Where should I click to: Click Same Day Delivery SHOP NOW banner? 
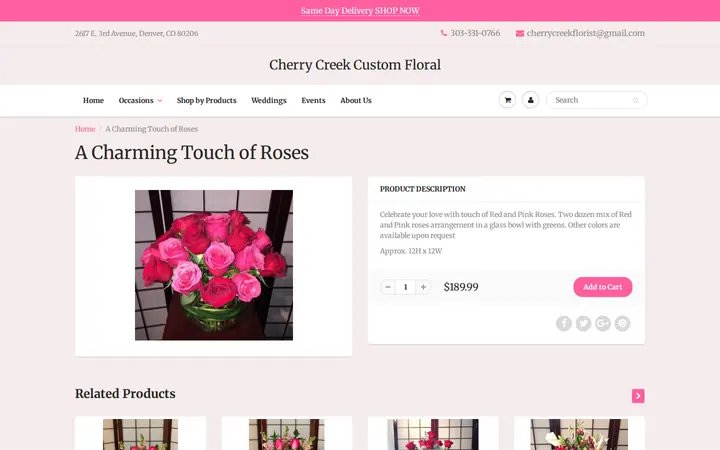(x=360, y=11)
